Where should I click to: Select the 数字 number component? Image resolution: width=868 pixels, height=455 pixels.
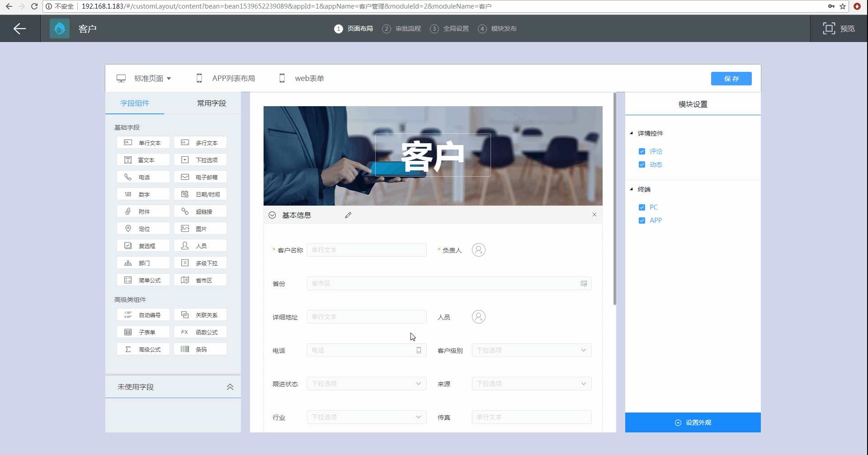point(143,194)
